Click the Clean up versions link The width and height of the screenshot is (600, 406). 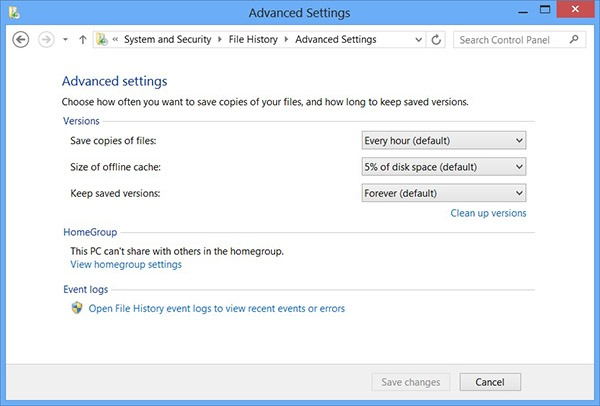click(x=488, y=213)
